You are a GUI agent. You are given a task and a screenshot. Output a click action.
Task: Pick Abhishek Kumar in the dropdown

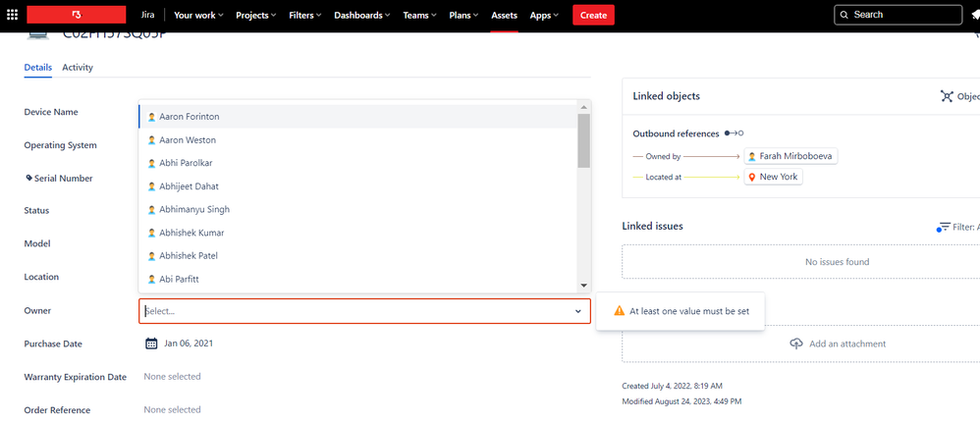point(358,233)
